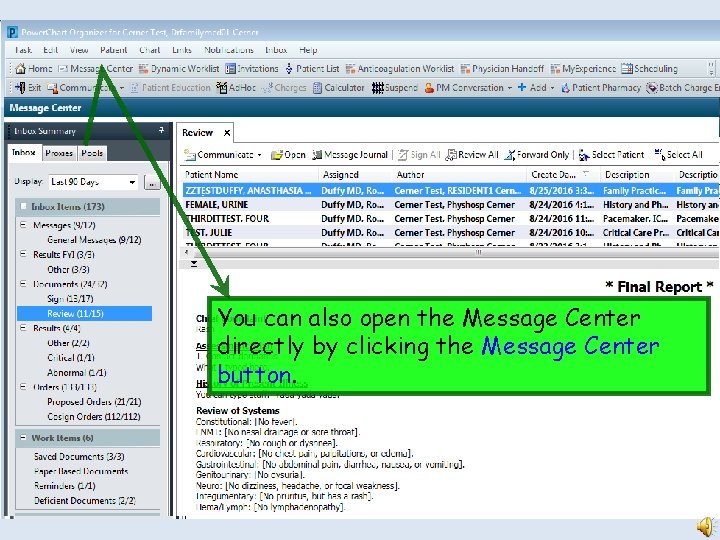
Task: Toggle the Inbox Items checkbox
Action: pos(23,206)
